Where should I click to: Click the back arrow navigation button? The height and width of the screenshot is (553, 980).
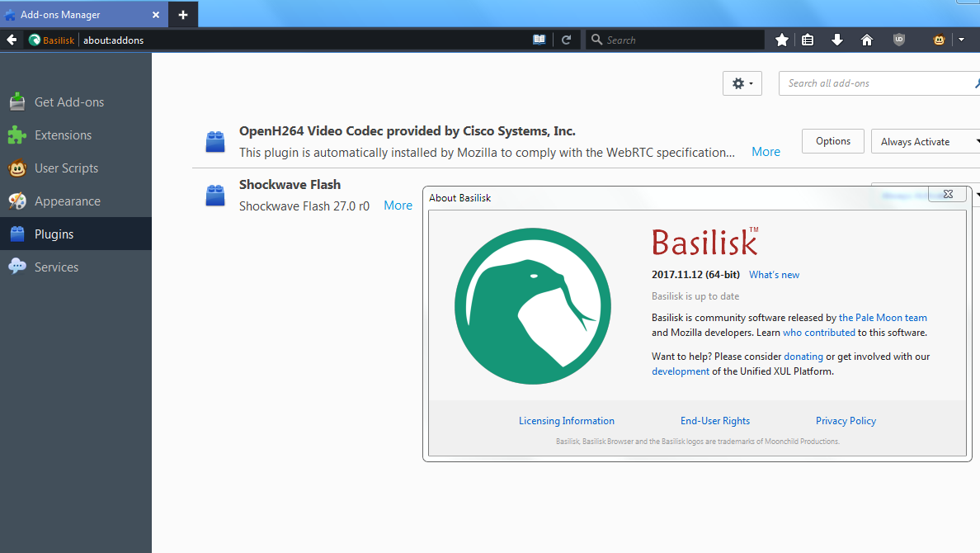click(x=12, y=40)
